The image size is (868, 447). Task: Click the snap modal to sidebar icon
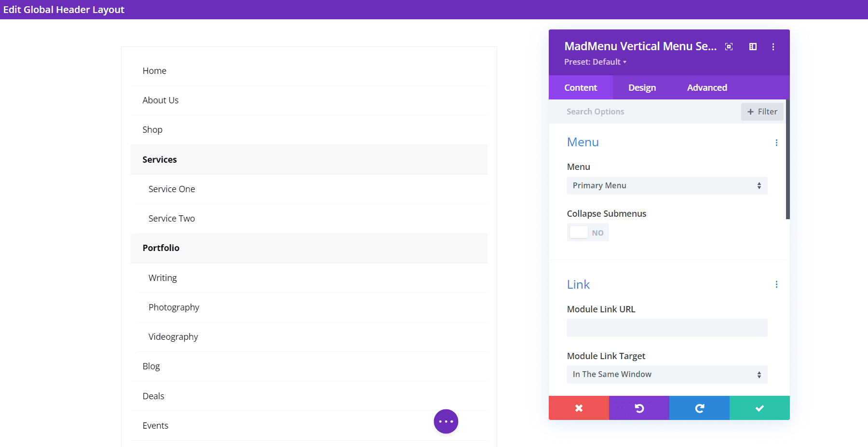click(753, 47)
